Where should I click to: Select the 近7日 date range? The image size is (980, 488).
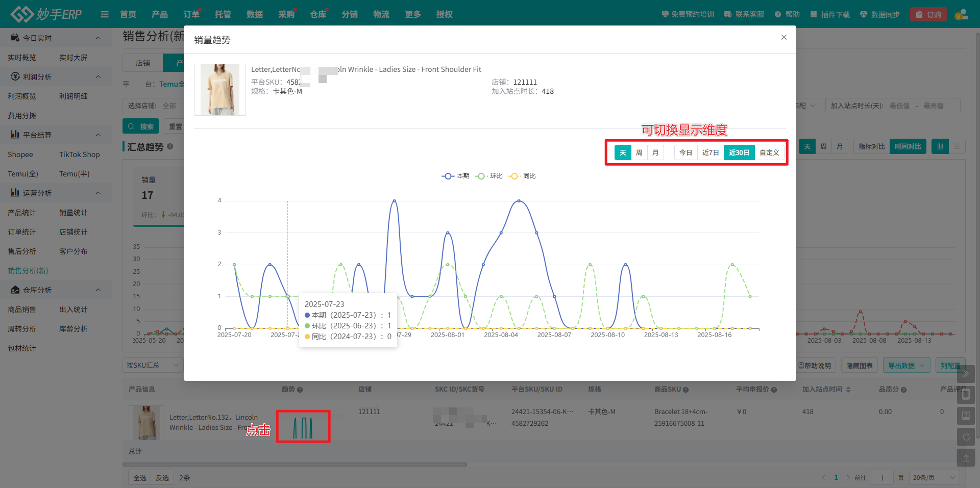(710, 153)
